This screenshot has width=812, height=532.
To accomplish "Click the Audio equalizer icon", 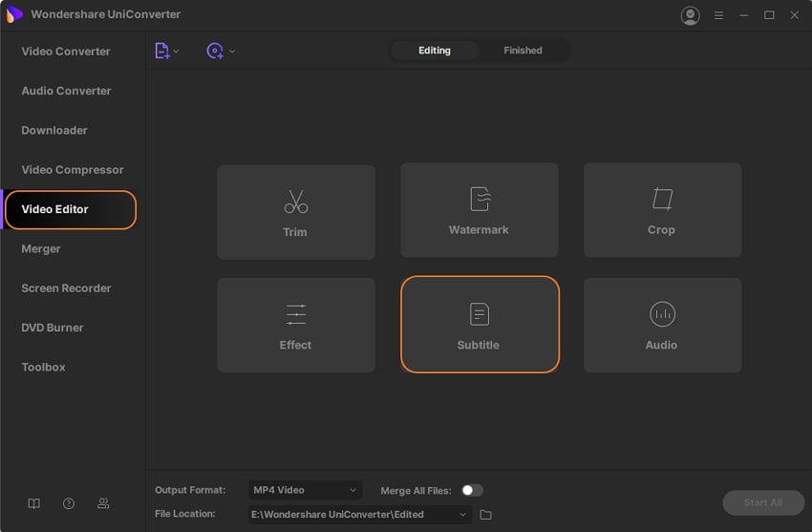I will (x=662, y=314).
